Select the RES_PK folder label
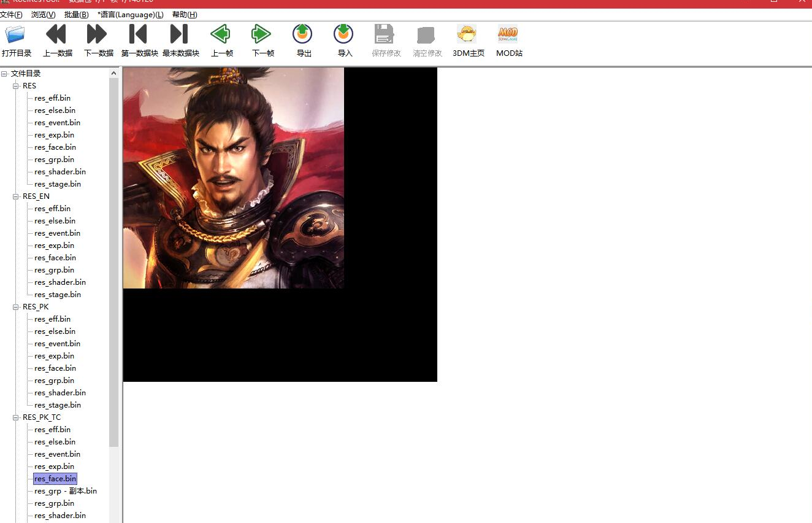812x523 pixels. click(x=36, y=307)
